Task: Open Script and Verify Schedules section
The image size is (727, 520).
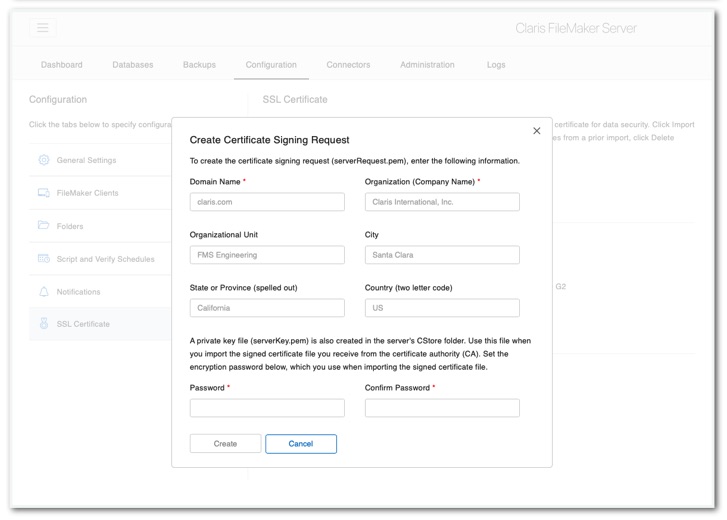Action: [x=100, y=259]
